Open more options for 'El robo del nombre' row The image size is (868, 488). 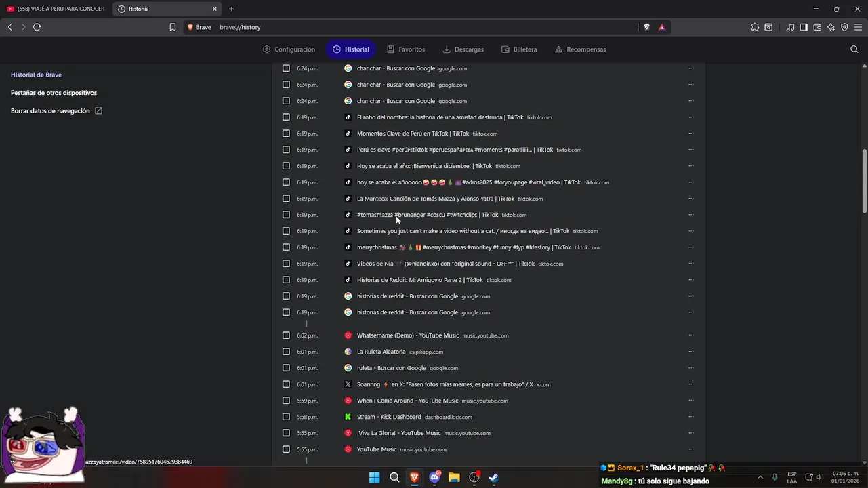691,117
